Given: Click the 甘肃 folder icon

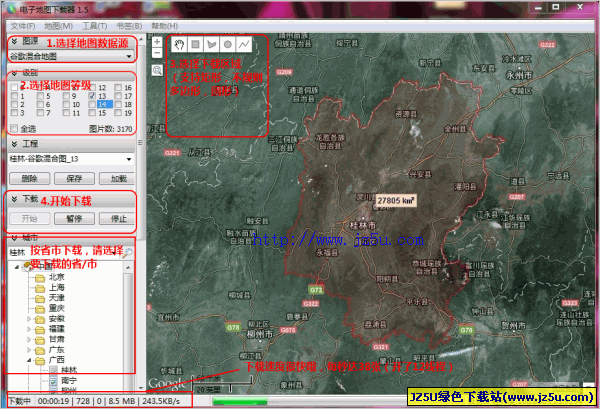Looking at the screenshot, I should tap(40, 340).
